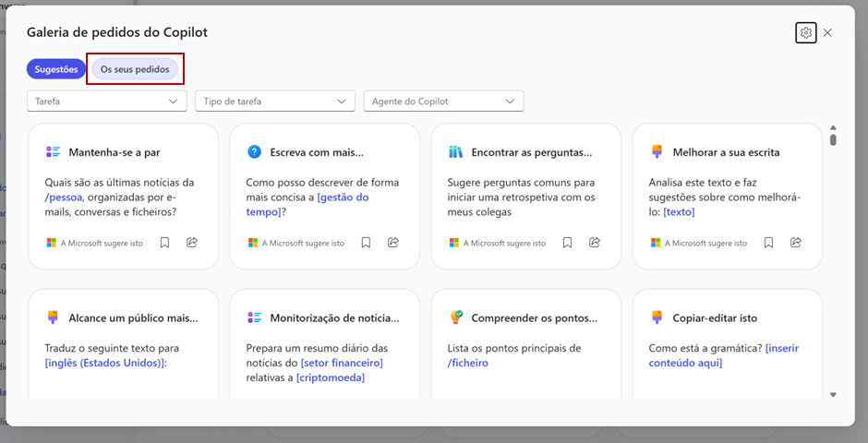Click the 'Compreender os pontos...' lightbulb icon
Screen dimensions: 868x443
(455, 317)
